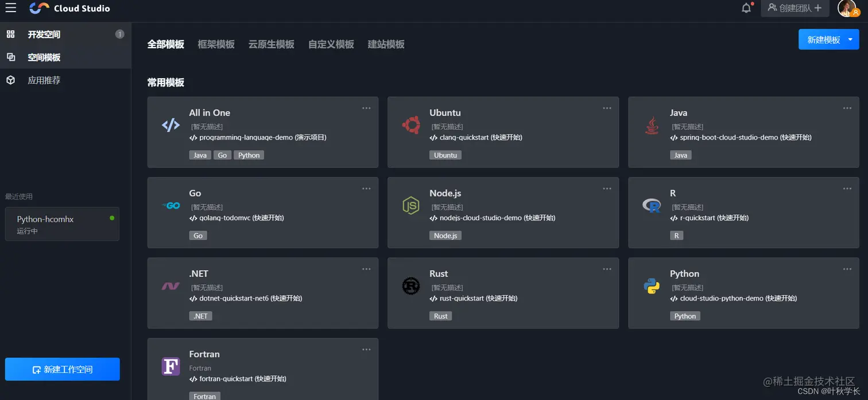Select the Ubuntu logo icon
Image resolution: width=868 pixels, height=400 pixels.
(x=411, y=125)
